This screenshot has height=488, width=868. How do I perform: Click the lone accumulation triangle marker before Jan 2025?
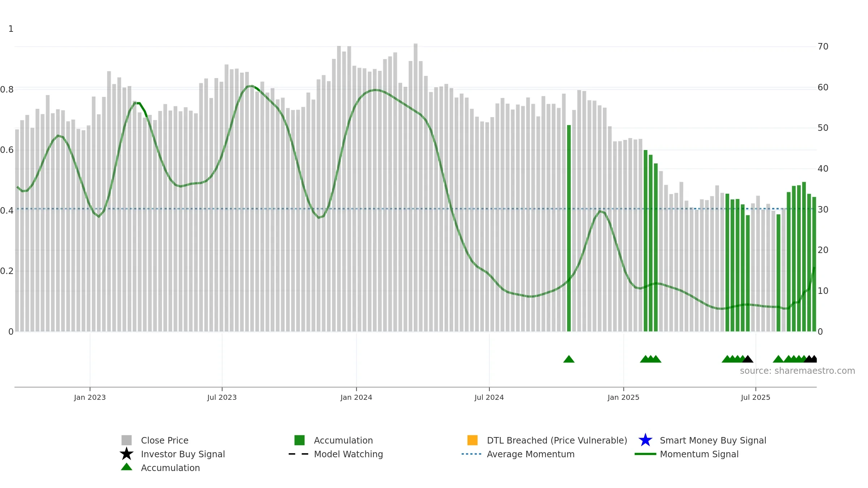[x=569, y=359]
